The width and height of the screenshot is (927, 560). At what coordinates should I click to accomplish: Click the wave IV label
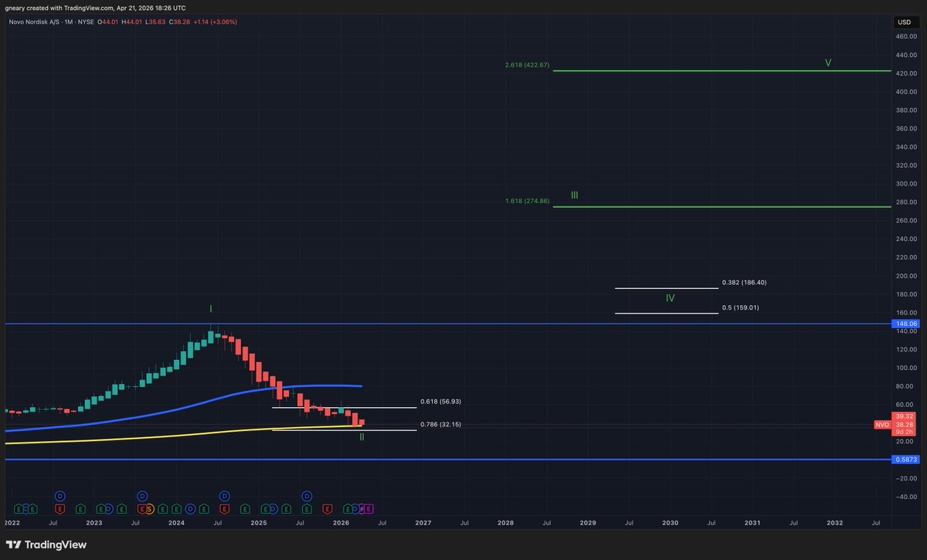click(670, 297)
